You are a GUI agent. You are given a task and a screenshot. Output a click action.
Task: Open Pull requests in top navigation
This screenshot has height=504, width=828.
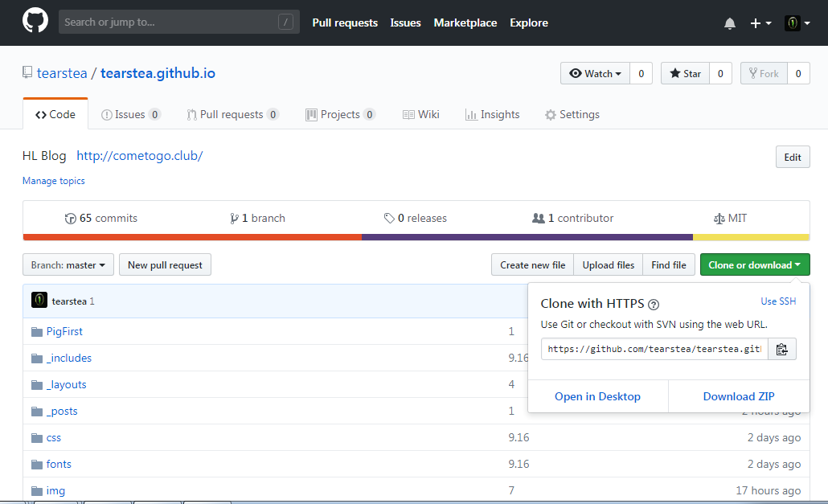click(x=345, y=23)
